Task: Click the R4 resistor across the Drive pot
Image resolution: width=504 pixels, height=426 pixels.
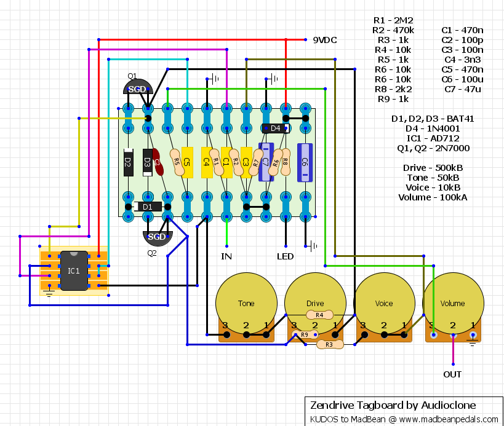Action: 319,315
